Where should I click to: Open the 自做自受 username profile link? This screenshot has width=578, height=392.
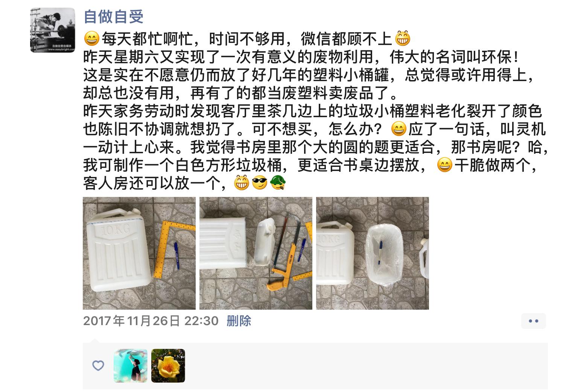coord(113,17)
